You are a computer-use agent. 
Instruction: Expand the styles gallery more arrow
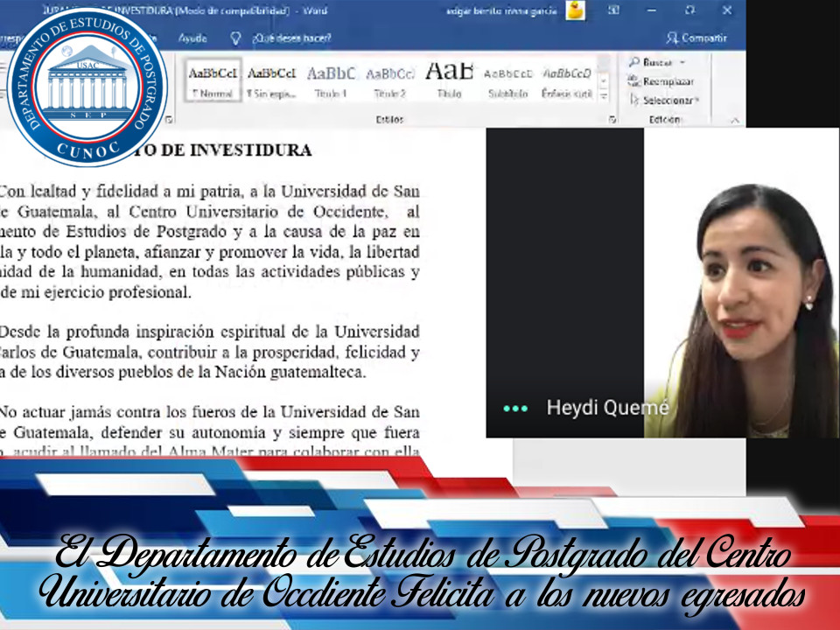[604, 97]
